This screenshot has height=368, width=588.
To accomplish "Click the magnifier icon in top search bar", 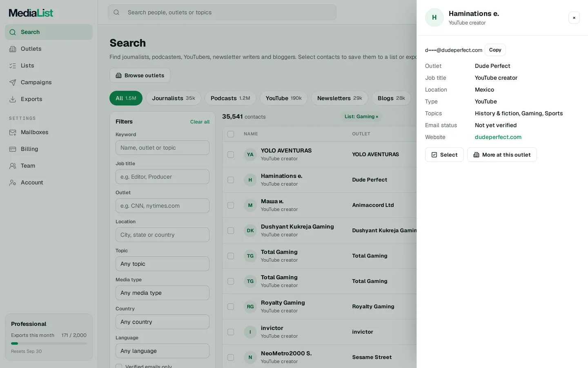I will tap(116, 12).
